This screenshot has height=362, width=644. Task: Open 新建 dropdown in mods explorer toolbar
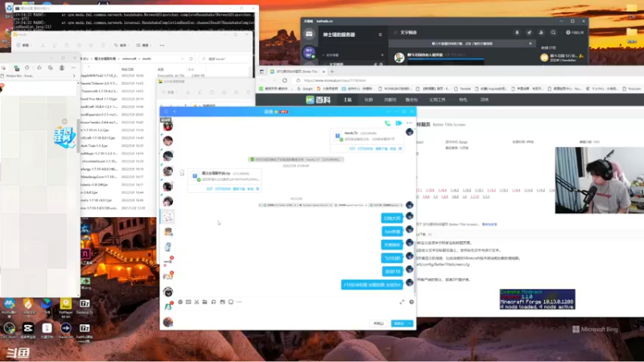[x=24, y=45]
